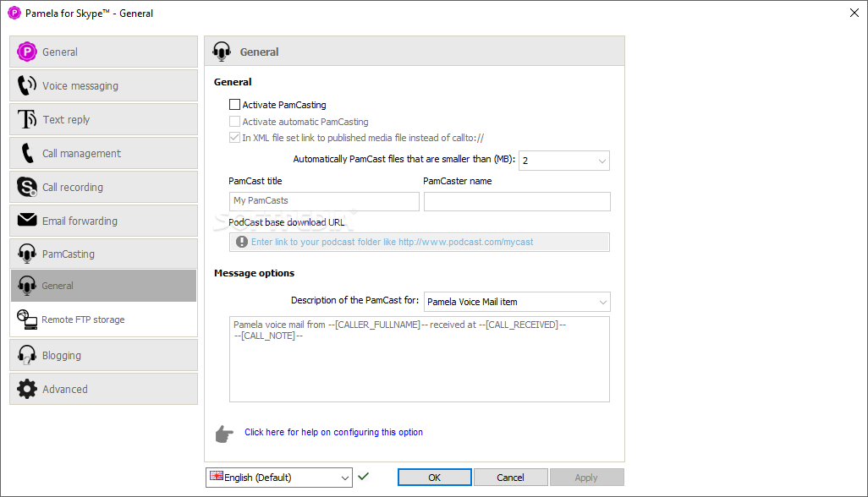Click the PodCast base download URL field
The image size is (868, 497).
coord(420,242)
